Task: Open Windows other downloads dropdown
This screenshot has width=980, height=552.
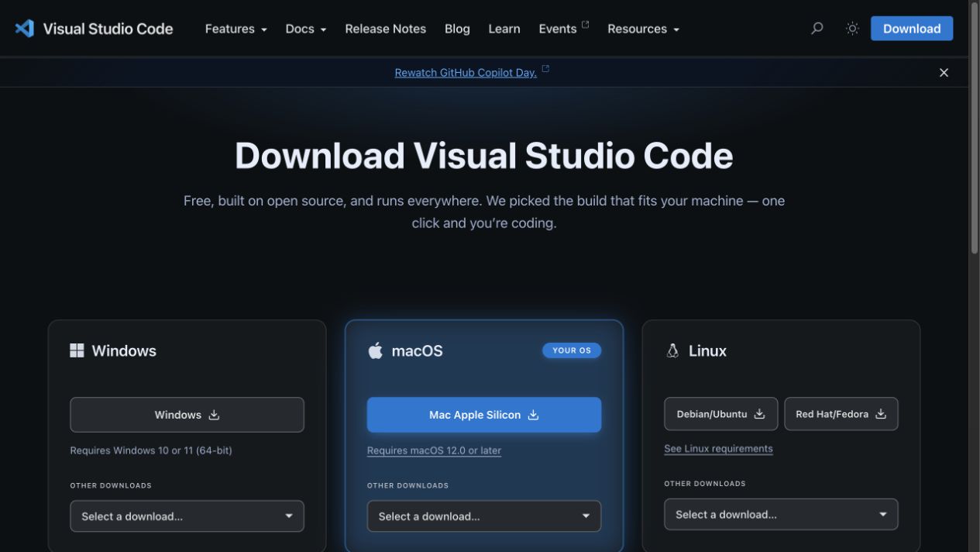Action: tap(187, 516)
